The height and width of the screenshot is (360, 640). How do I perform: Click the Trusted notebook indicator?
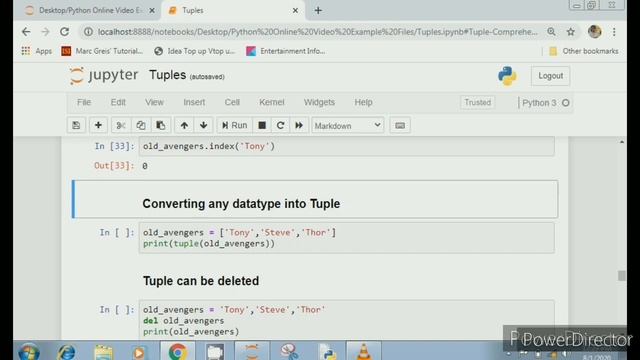[x=478, y=102]
